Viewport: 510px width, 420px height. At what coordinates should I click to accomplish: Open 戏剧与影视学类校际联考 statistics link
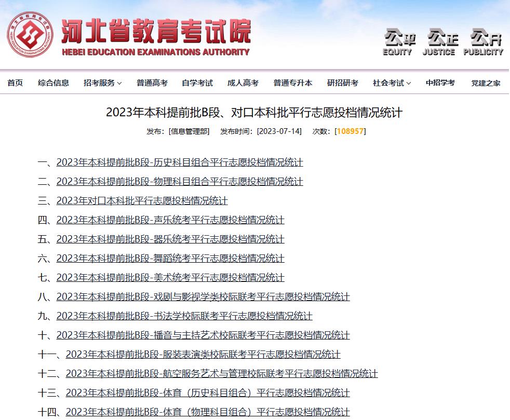pyautogui.click(x=203, y=296)
